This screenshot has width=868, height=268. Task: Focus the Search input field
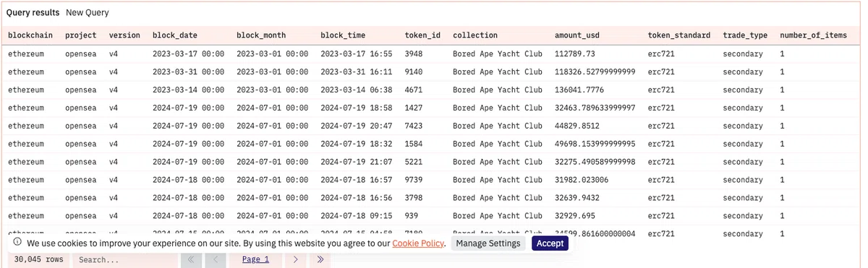pos(124,259)
